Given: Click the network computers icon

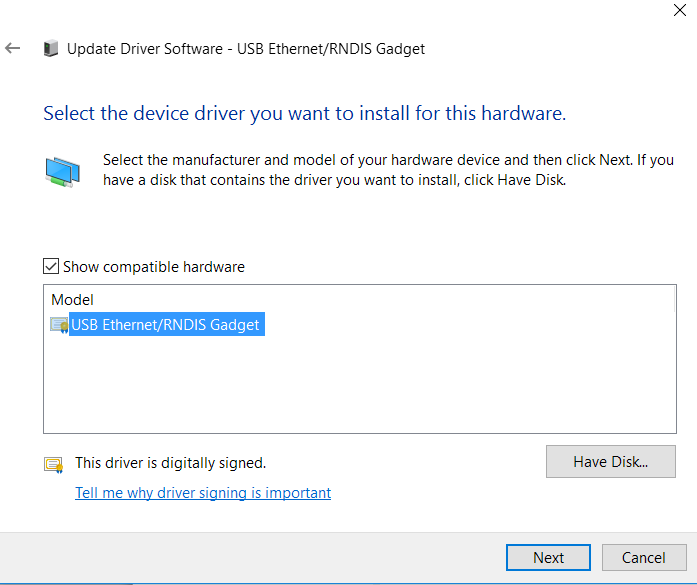Looking at the screenshot, I should (62, 172).
